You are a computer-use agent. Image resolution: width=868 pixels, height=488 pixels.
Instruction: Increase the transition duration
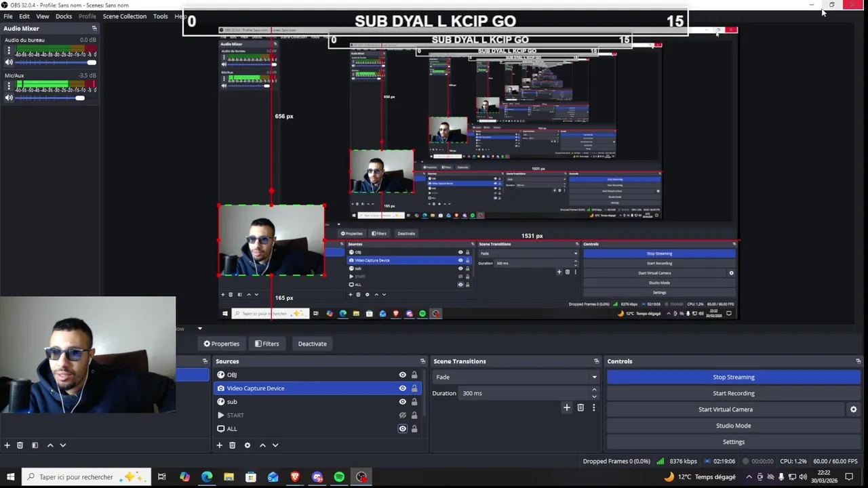pos(594,390)
